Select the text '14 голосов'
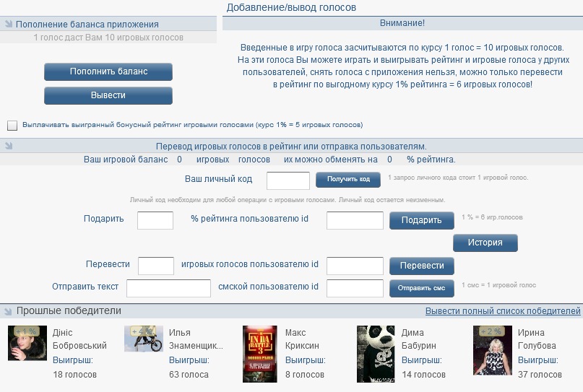 (x=423, y=375)
